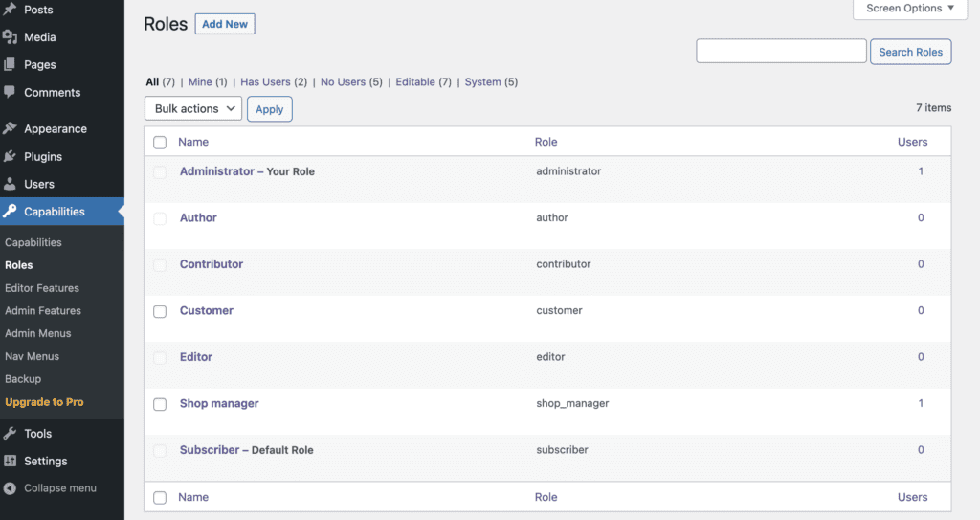Click the Plugins plug icon
Viewport: 980px width, 520px height.
tap(10, 156)
